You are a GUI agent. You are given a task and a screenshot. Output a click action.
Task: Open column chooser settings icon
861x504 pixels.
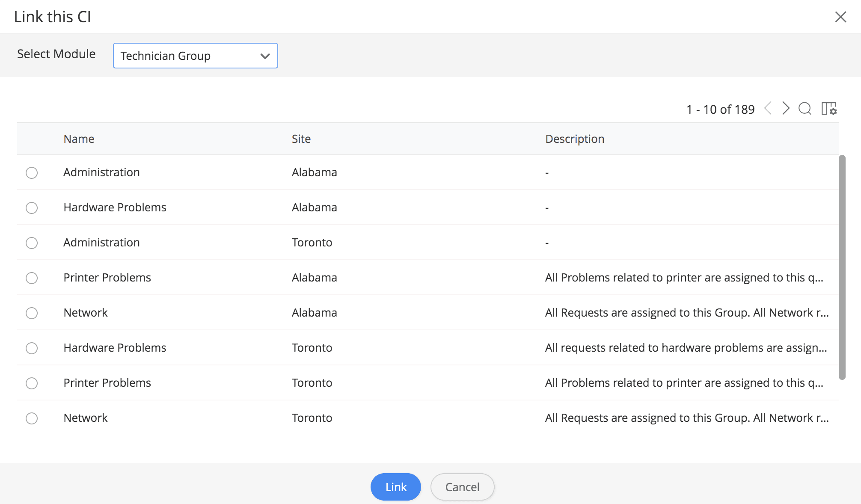[829, 109]
